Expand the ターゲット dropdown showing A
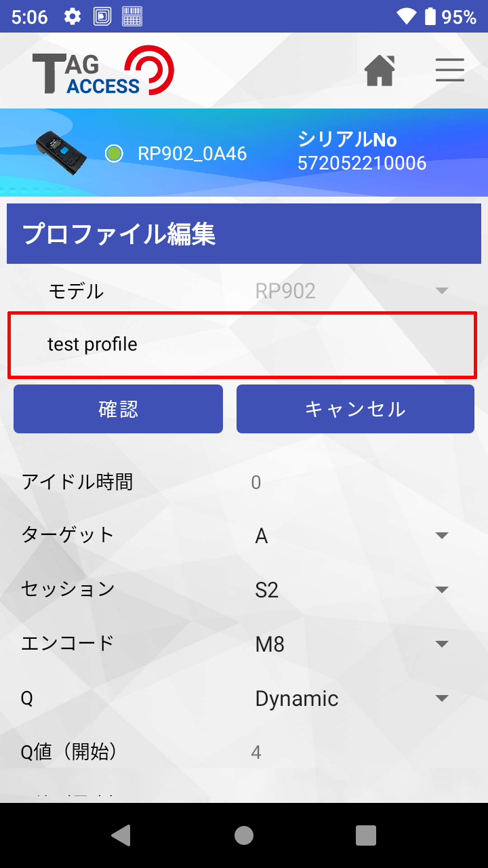This screenshot has width=488, height=868. pyautogui.click(x=352, y=536)
